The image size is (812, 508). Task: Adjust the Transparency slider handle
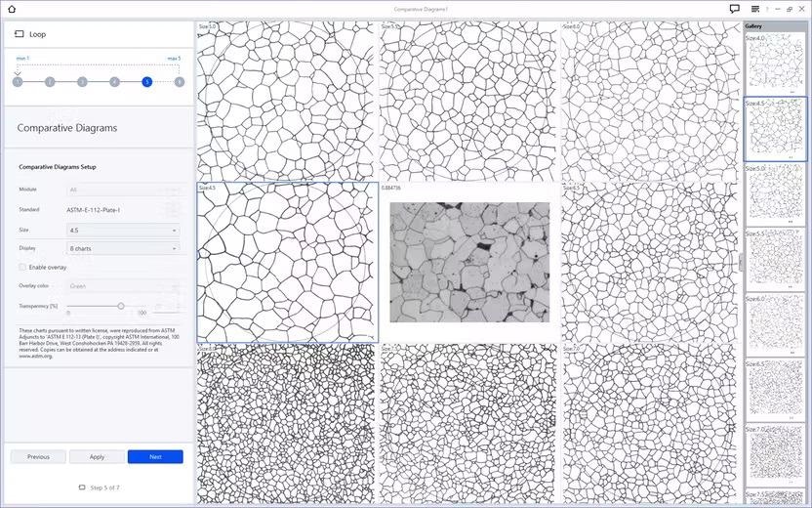(x=121, y=306)
